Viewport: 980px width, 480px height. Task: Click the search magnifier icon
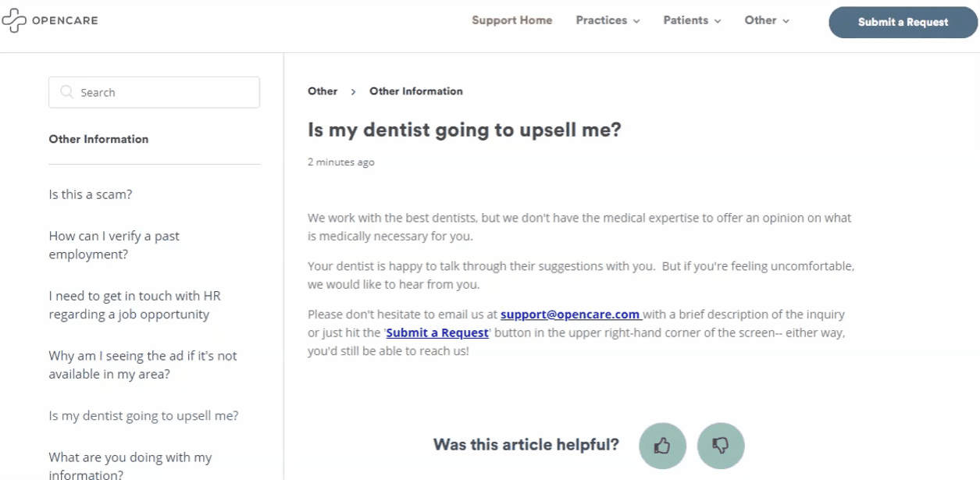[66, 92]
